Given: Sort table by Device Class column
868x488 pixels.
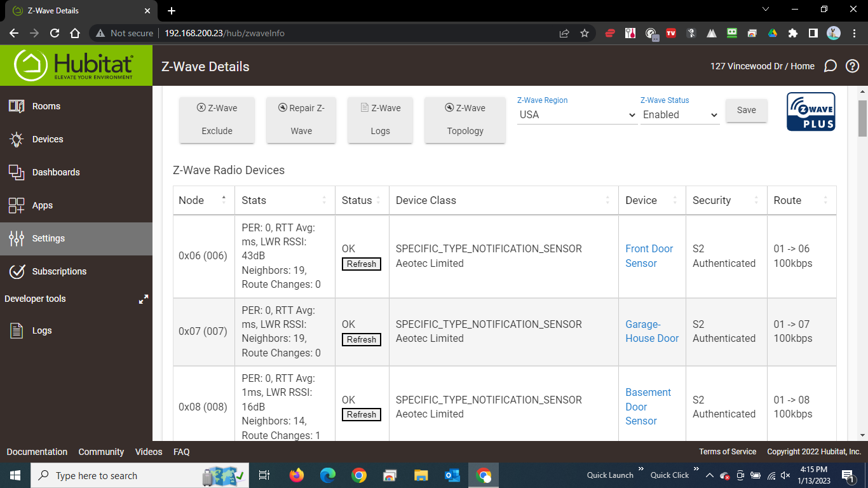Looking at the screenshot, I should (504, 200).
